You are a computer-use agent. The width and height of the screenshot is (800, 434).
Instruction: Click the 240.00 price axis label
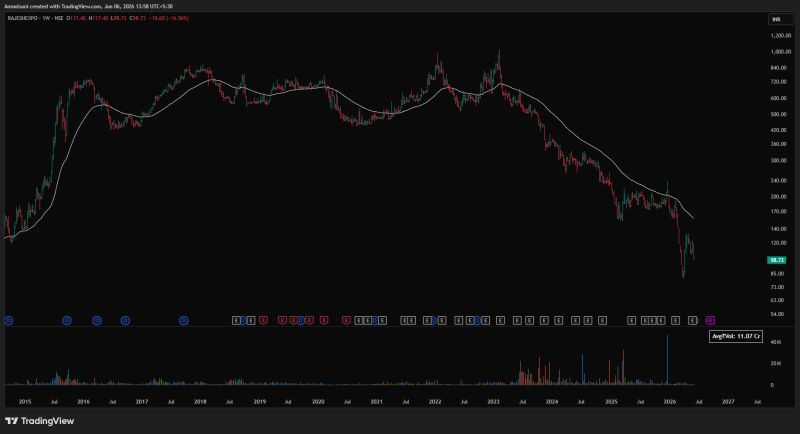coord(779,181)
